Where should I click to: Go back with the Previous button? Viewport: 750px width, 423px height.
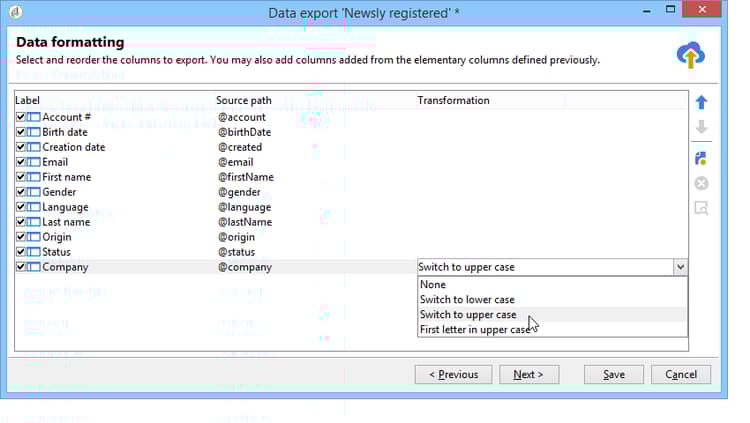[x=453, y=374]
